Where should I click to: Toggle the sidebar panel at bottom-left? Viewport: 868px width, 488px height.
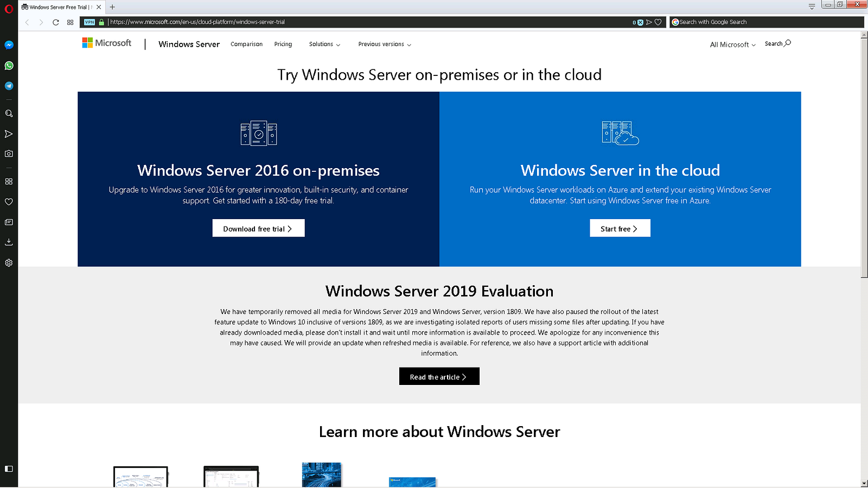tap(9, 468)
